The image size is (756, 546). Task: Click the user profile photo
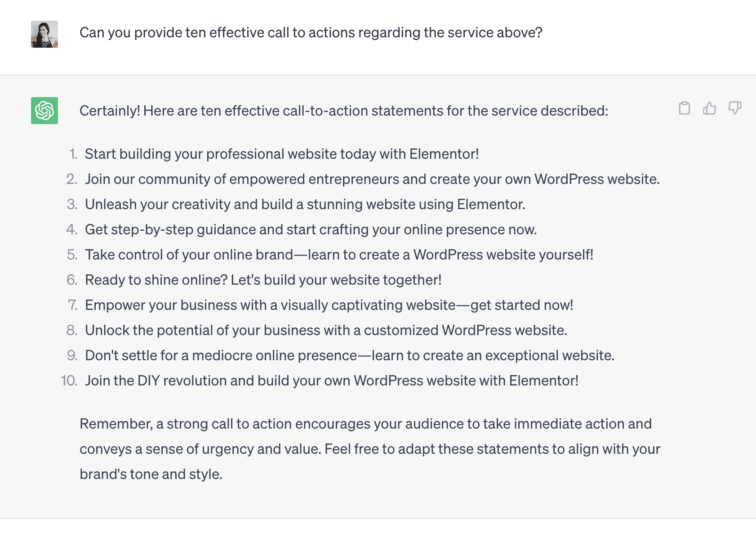44,34
